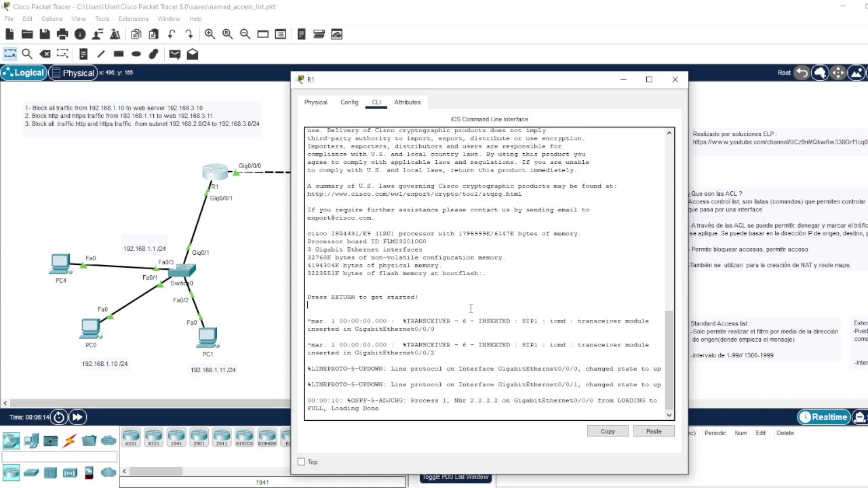The width and height of the screenshot is (868, 488).
Task: Activate the Delete tool
Action: 45,54
